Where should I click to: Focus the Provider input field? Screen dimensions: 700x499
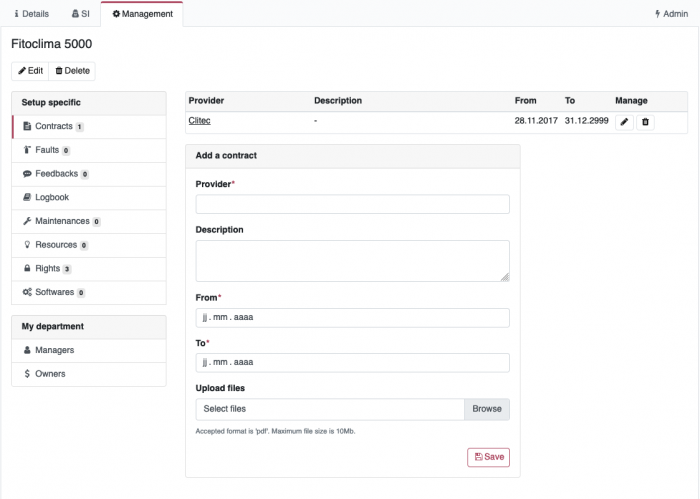coord(352,204)
